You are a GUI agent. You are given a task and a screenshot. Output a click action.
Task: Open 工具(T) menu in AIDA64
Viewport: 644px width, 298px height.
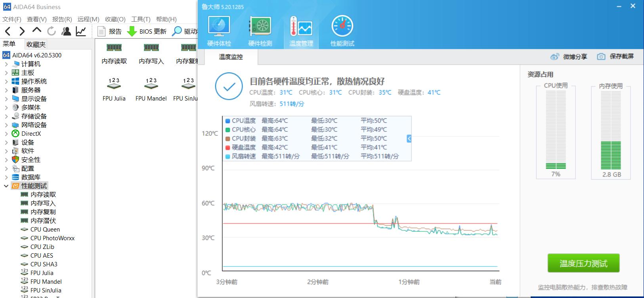tap(141, 19)
